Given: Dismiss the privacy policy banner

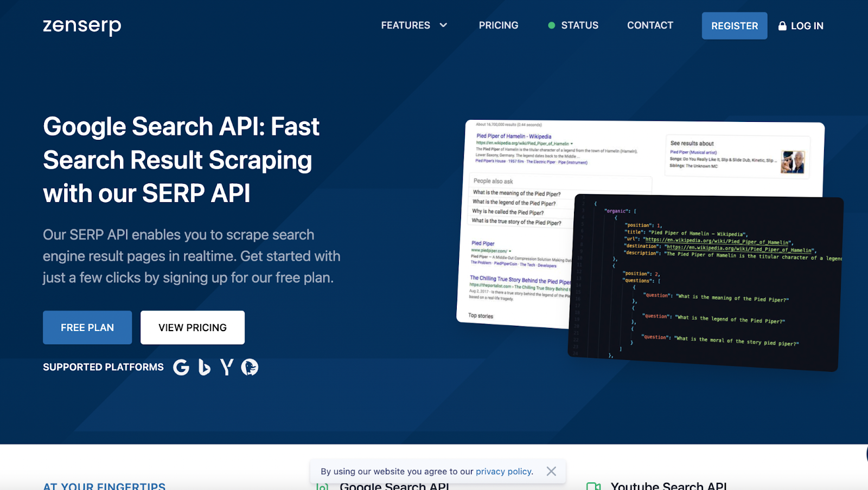Looking at the screenshot, I should (x=551, y=472).
